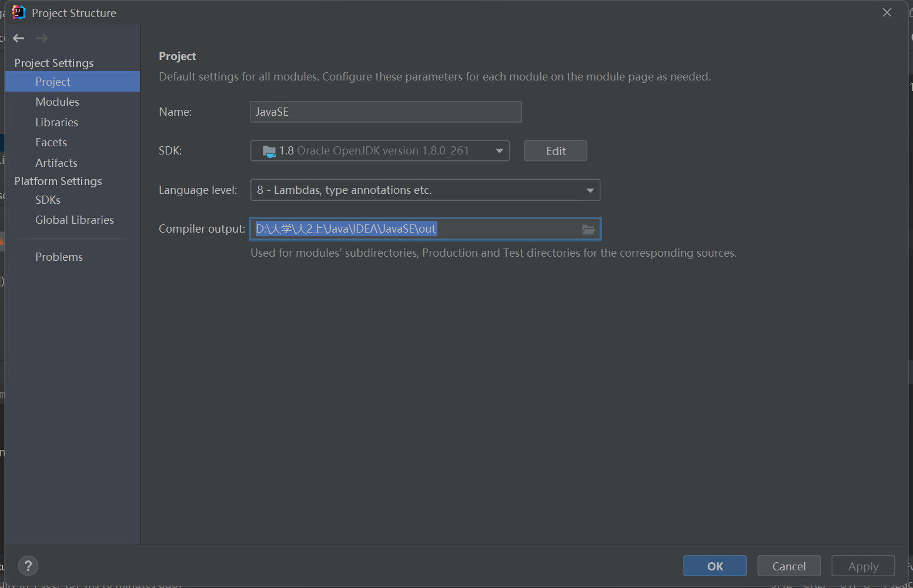
Task: Click the back navigation arrow
Action: [x=19, y=38]
